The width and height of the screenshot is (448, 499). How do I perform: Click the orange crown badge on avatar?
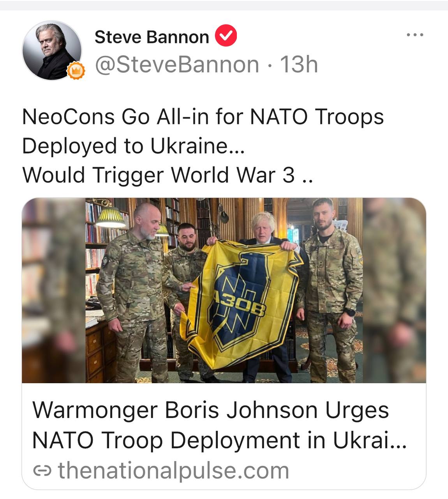[x=76, y=71]
